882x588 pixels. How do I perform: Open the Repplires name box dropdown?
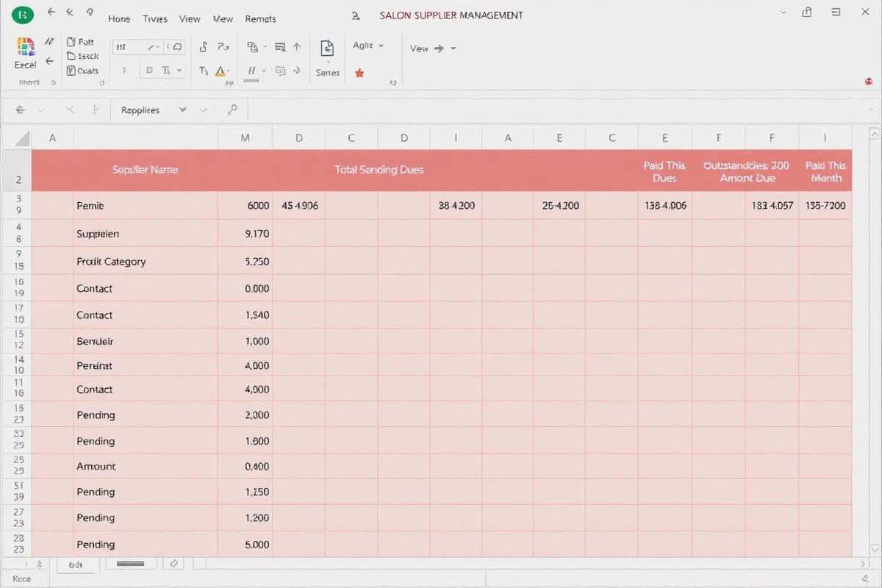click(x=183, y=110)
